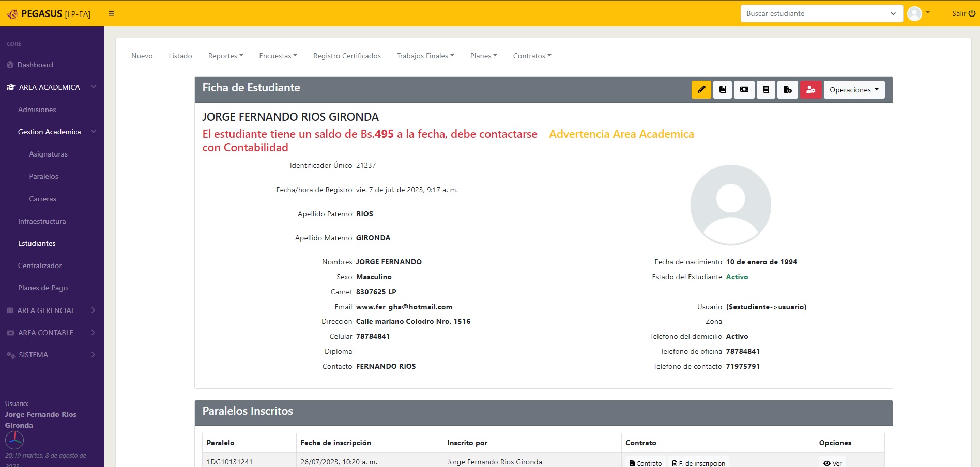Expand AREA CONTABLE sidebar section
The height and width of the screenshot is (467, 980).
(x=52, y=333)
